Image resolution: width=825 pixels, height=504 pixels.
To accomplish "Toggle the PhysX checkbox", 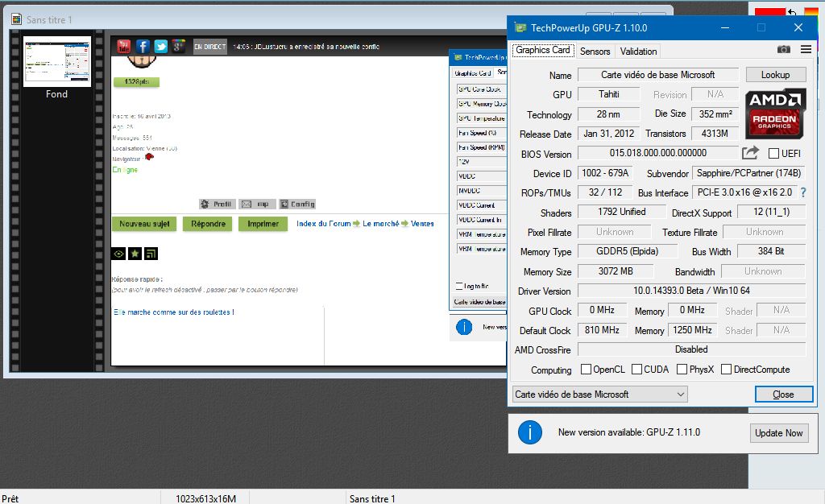I will click(x=682, y=370).
